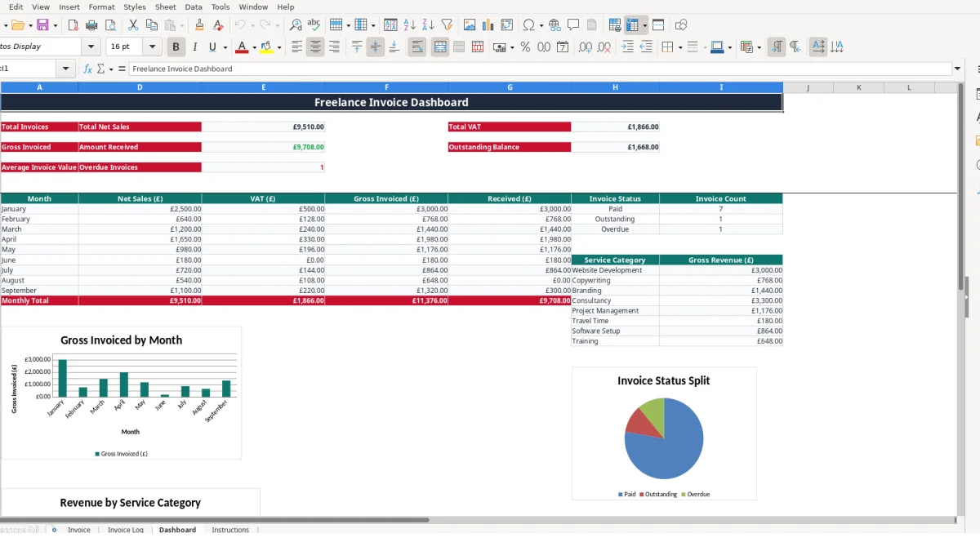Open the Styles menu

point(135,7)
